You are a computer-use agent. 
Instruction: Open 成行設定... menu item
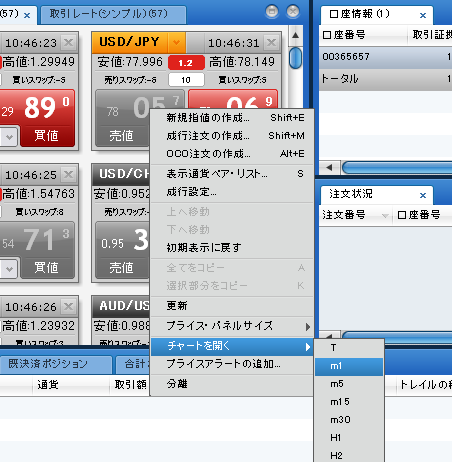click(x=232, y=192)
